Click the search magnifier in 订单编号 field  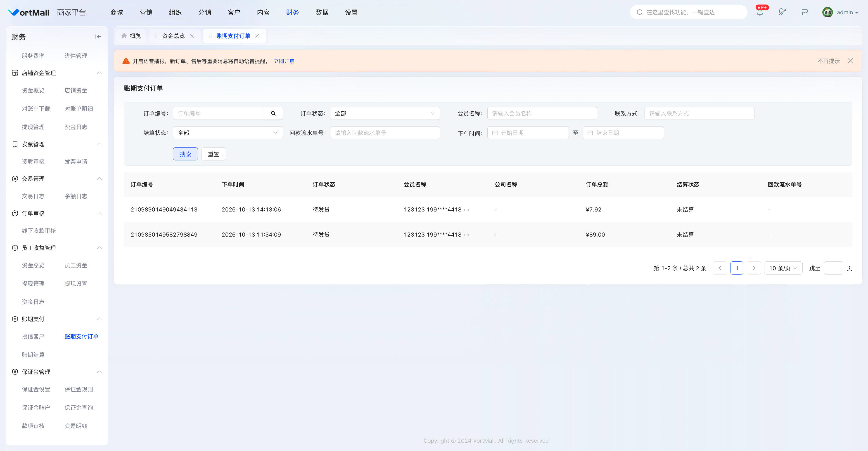click(273, 113)
